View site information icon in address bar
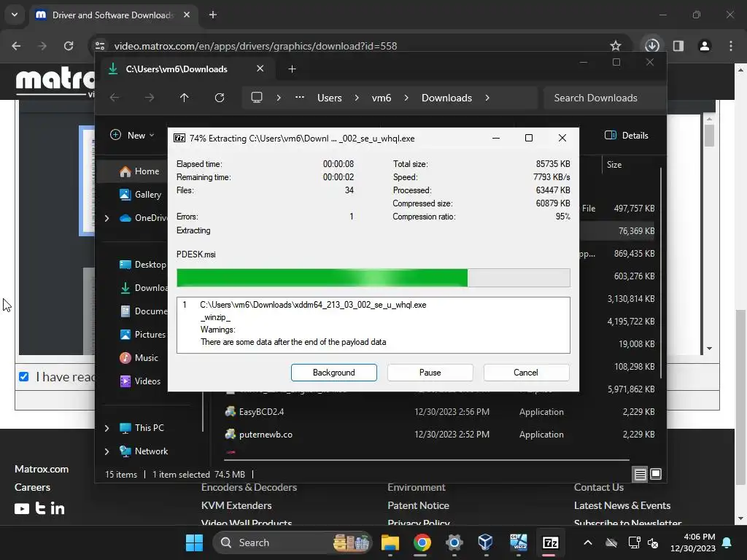This screenshot has height=560, width=747. (99, 46)
